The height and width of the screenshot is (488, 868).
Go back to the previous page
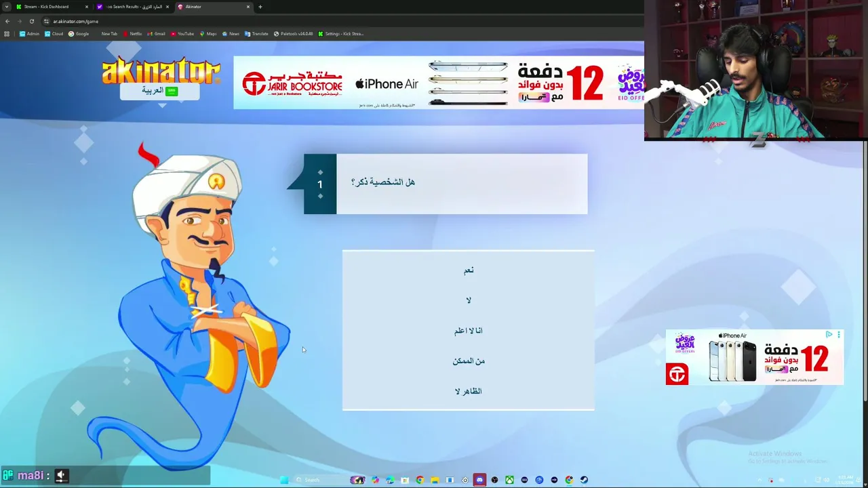click(7, 21)
